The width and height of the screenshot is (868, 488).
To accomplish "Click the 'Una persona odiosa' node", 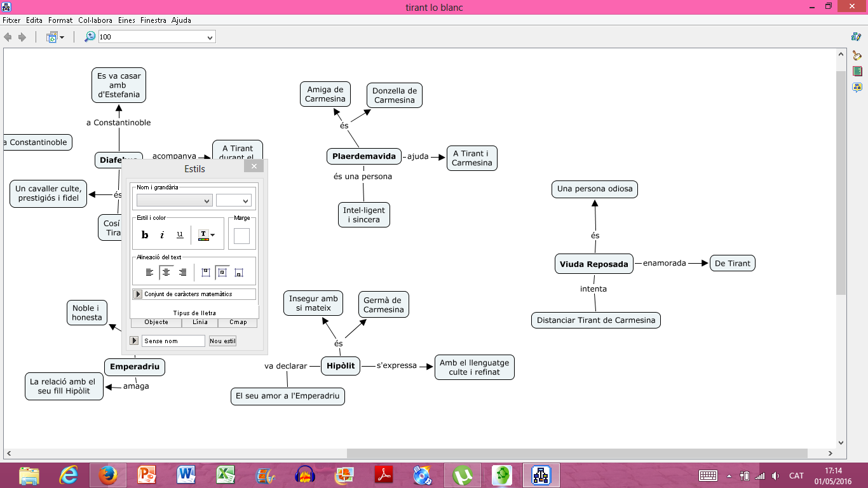I will [x=595, y=189].
